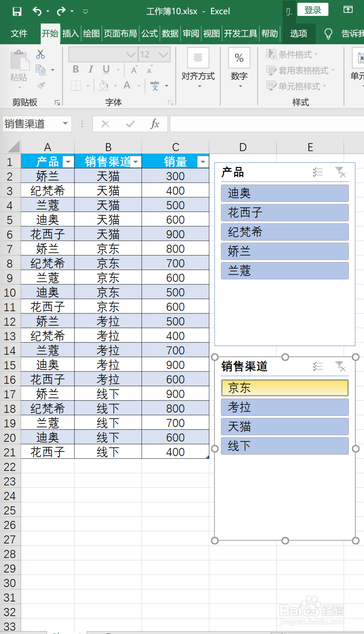This screenshot has height=634, width=364.
Task: Click the Format Painter brush icon
Action: coord(40,86)
